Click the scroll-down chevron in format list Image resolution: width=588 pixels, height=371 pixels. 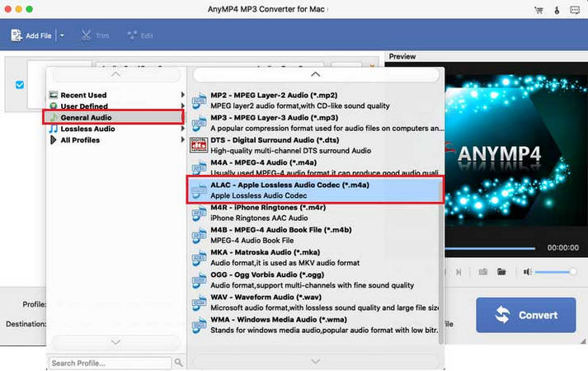pyautogui.click(x=315, y=361)
